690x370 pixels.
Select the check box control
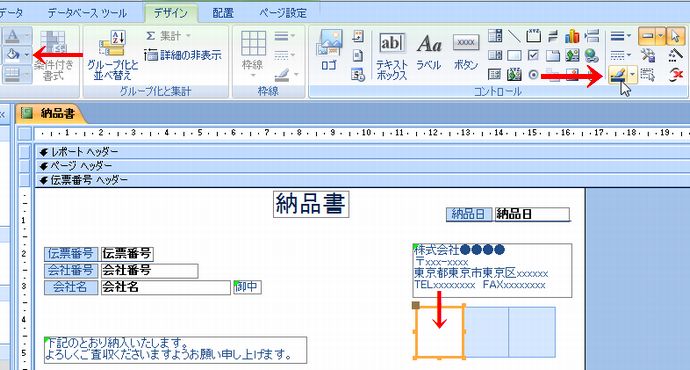(533, 55)
